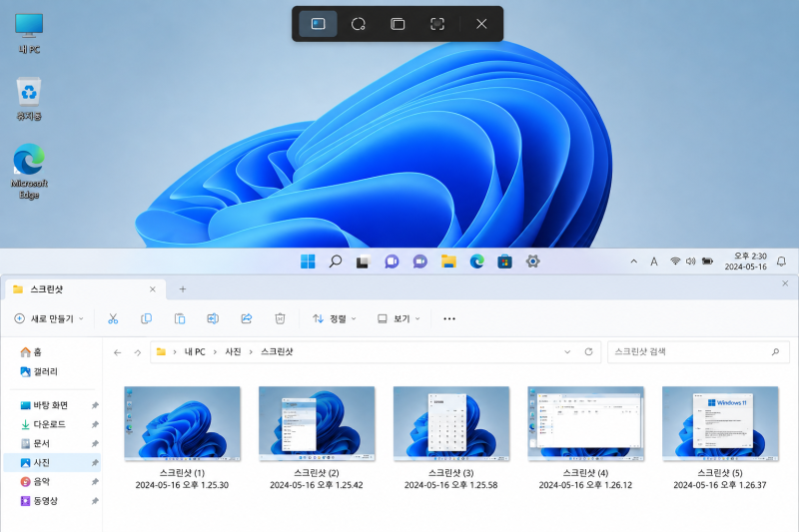Choose window snip mode

pyautogui.click(x=398, y=24)
